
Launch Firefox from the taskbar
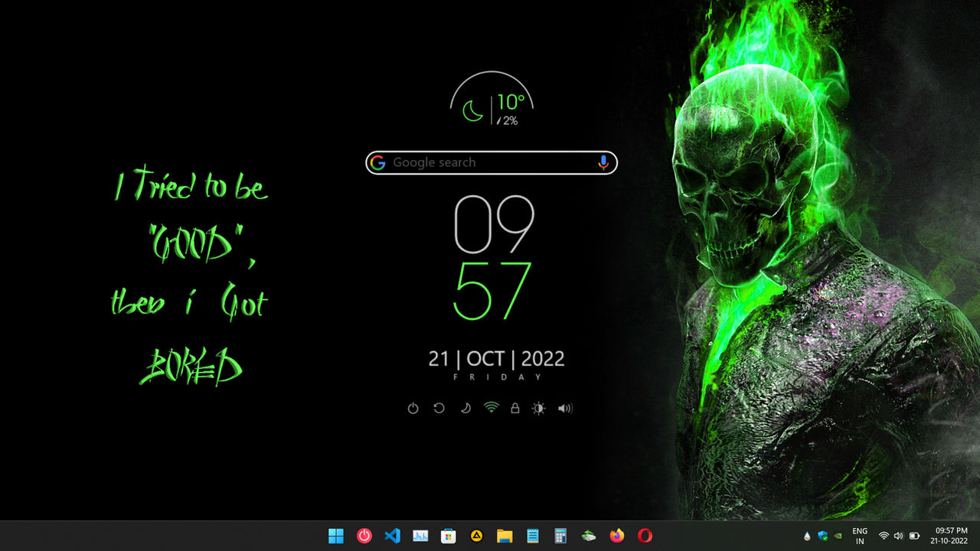[x=617, y=536]
